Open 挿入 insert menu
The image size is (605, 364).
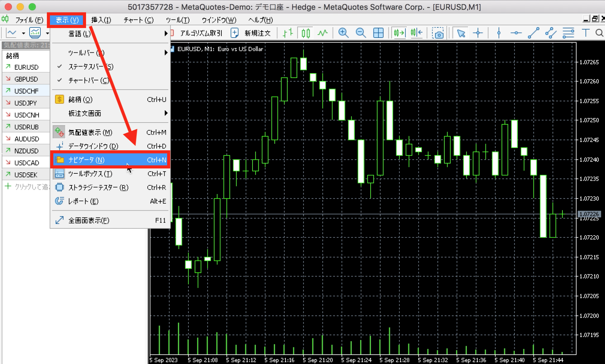point(101,20)
